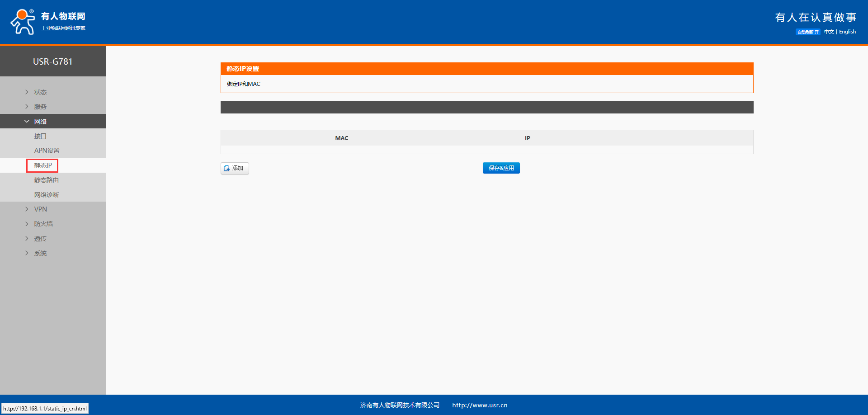Select the 静态IP menu item
Screen dimensions: 868x415
[x=43, y=165]
